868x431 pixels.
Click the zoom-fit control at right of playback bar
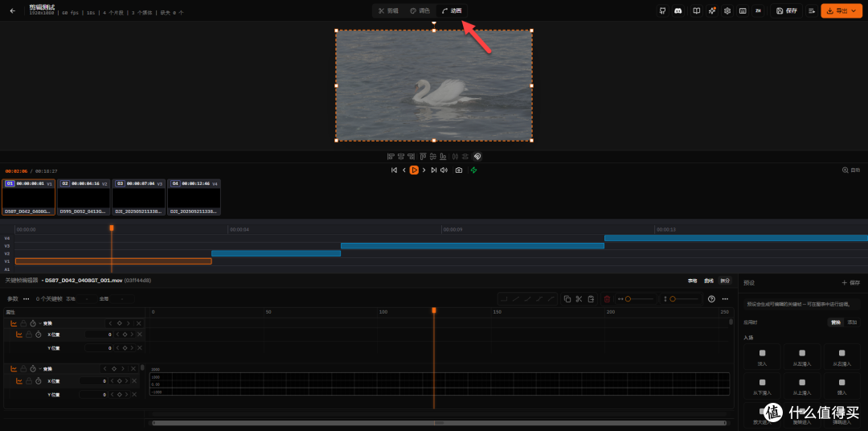[x=851, y=170]
